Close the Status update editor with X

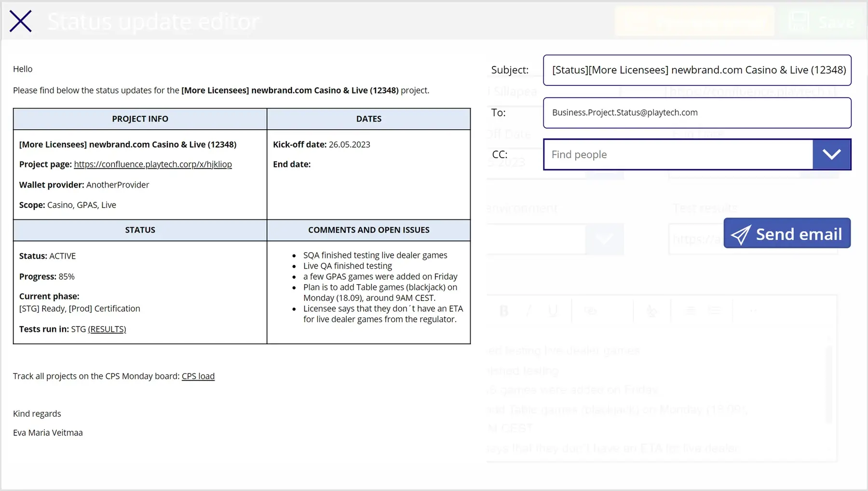[21, 21]
